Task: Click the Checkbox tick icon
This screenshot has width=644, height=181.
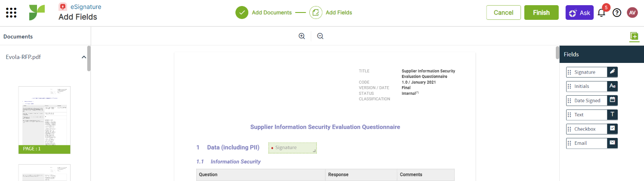Action: (x=613, y=129)
